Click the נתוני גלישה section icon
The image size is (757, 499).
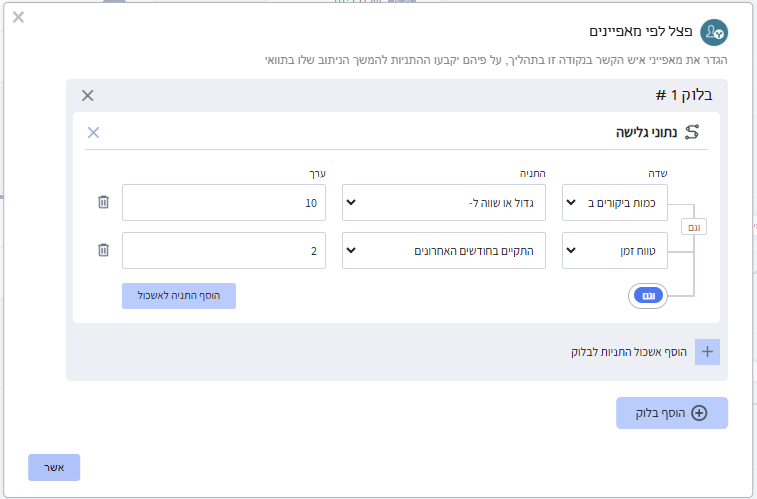pos(691,132)
